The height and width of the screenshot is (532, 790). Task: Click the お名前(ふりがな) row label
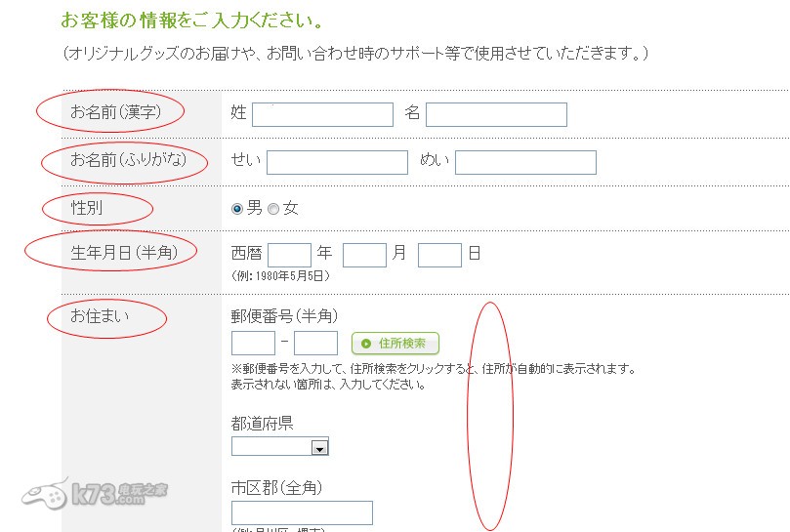(127, 160)
